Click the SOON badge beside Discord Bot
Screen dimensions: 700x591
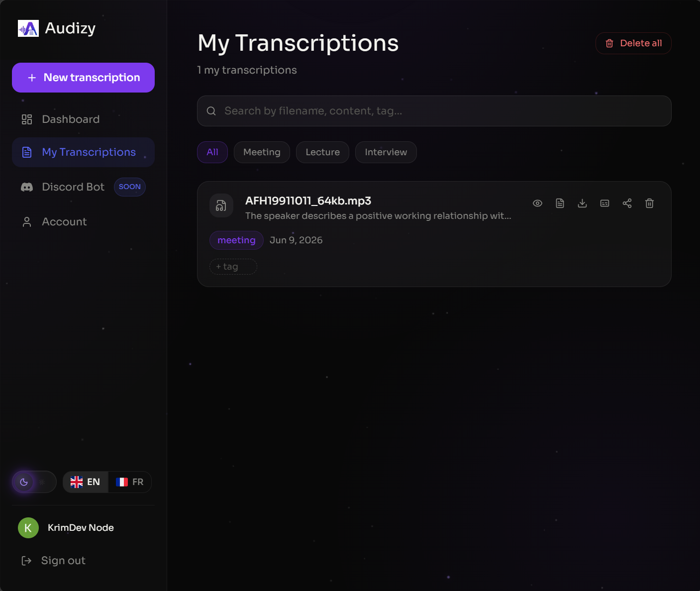coord(130,187)
